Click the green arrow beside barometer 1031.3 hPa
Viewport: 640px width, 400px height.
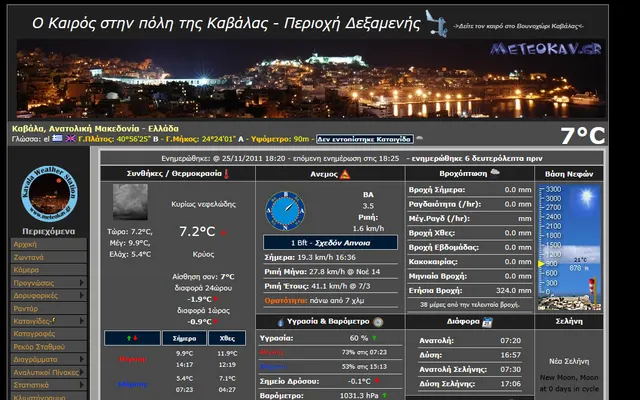[x=384, y=395]
